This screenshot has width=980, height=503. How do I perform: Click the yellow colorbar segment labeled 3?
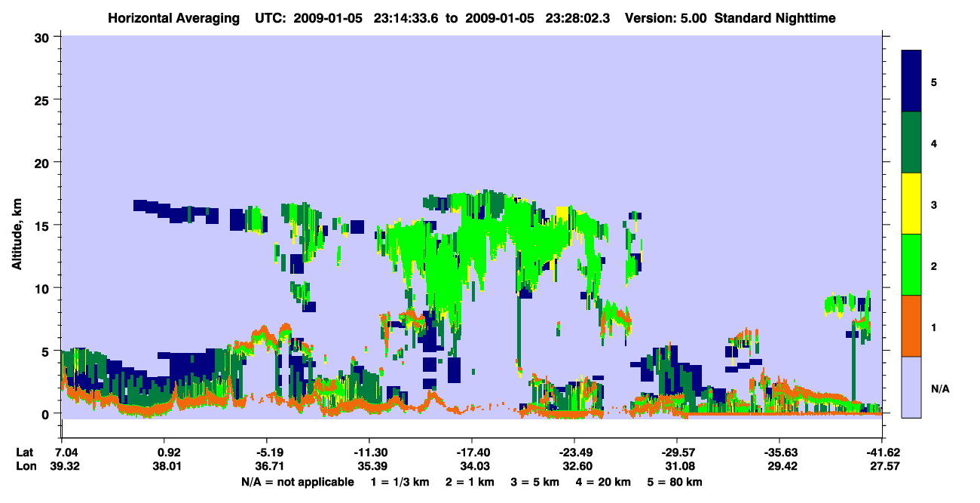[x=911, y=204]
